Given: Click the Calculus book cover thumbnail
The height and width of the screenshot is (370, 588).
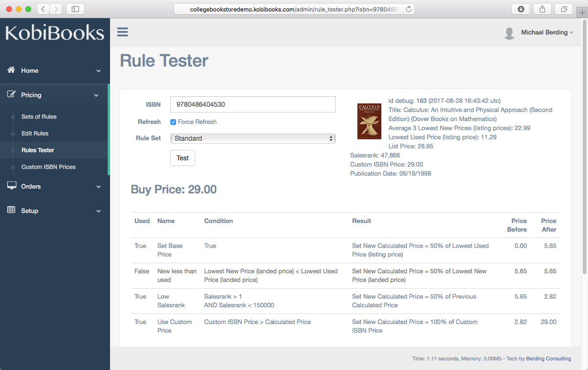Looking at the screenshot, I should click(x=369, y=122).
